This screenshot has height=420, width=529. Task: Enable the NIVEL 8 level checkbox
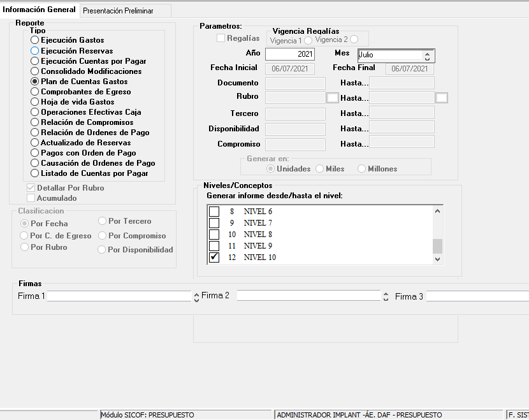coord(215,235)
